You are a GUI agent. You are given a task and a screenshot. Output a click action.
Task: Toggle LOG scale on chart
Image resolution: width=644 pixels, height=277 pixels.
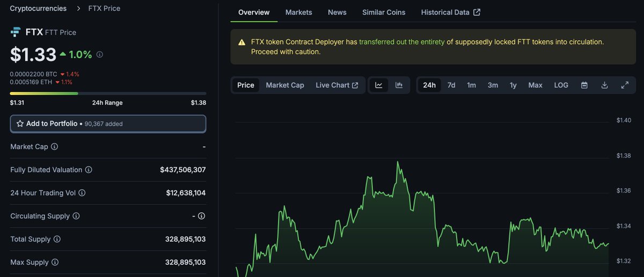point(561,85)
